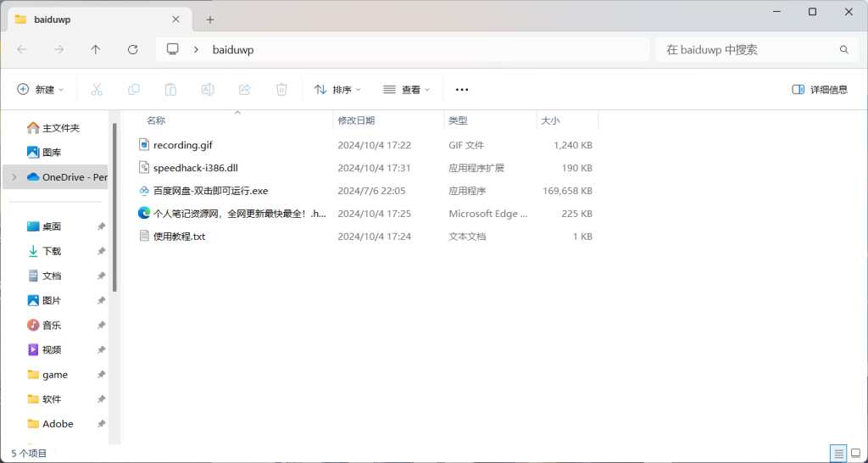Unpin 下载 using its pin icon
The width and height of the screenshot is (868, 463).
(x=102, y=251)
